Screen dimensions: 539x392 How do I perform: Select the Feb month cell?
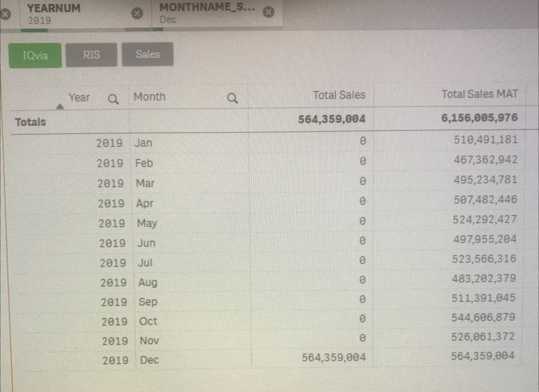144,163
